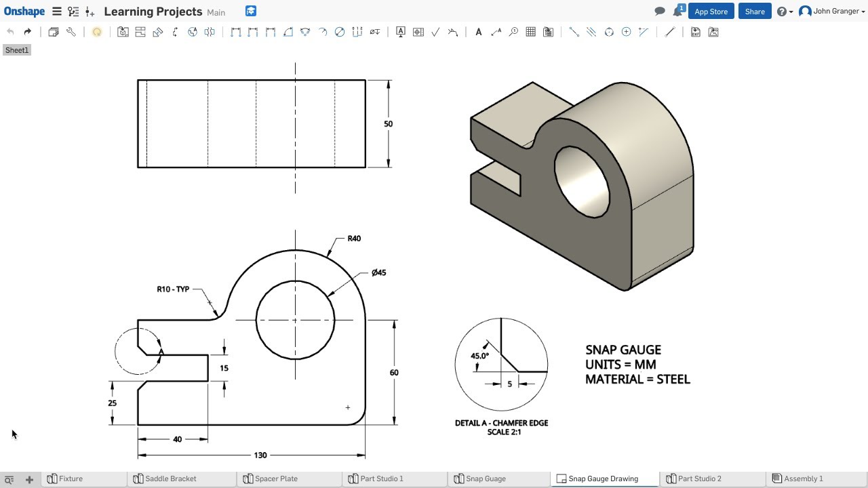
Task: Open the Insert View tool
Action: tap(123, 32)
